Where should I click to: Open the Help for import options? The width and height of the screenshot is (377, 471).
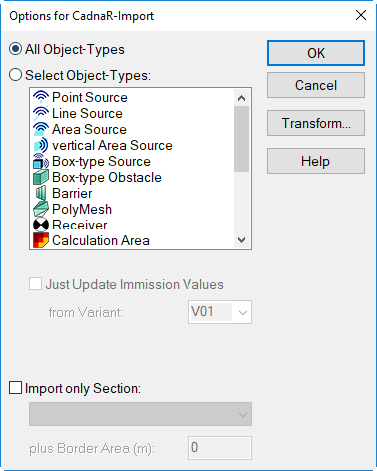(x=316, y=161)
